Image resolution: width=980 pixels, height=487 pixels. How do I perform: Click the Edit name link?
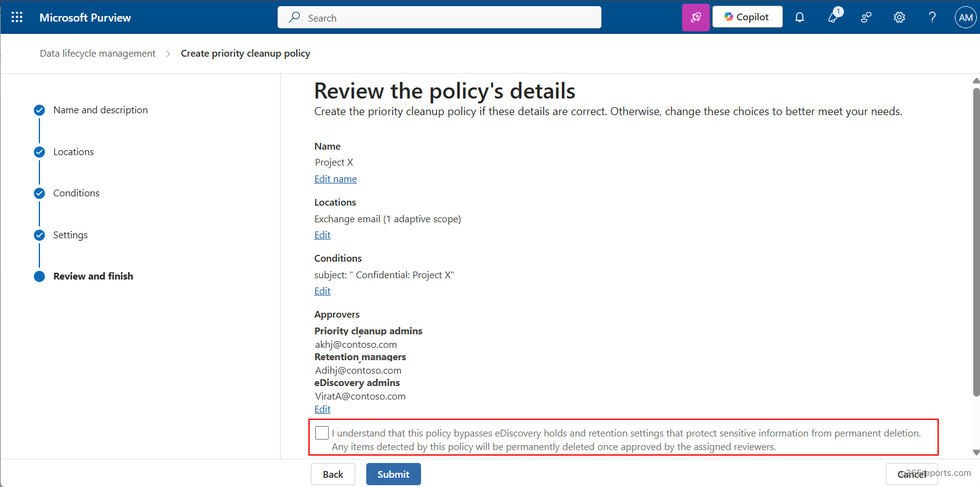[x=335, y=179]
